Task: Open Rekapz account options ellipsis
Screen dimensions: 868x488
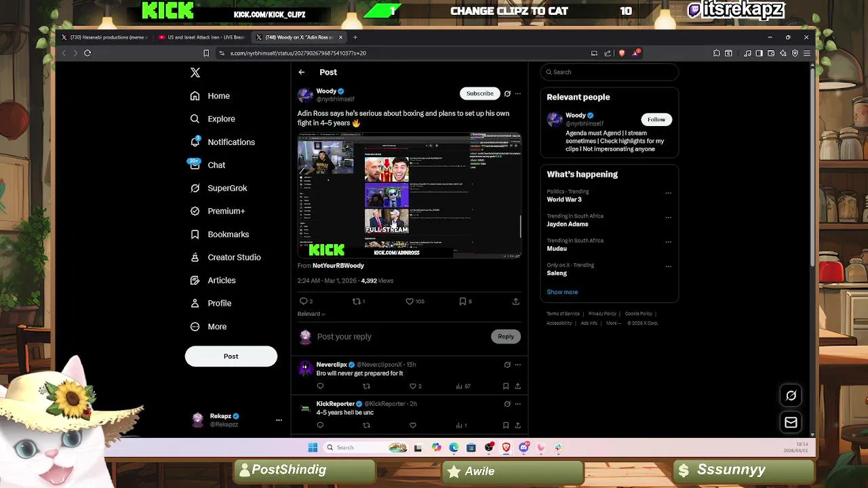Action: pos(279,420)
